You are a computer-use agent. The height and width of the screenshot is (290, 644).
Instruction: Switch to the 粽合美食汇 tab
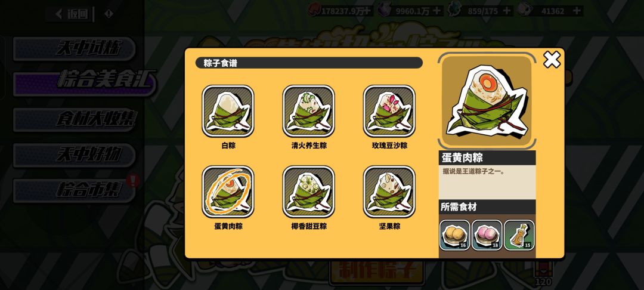[x=84, y=84]
